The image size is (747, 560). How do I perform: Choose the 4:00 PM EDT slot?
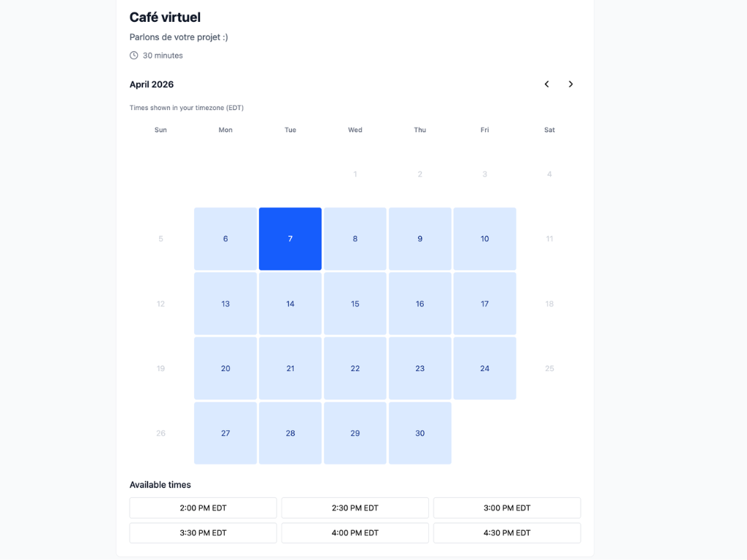click(355, 533)
